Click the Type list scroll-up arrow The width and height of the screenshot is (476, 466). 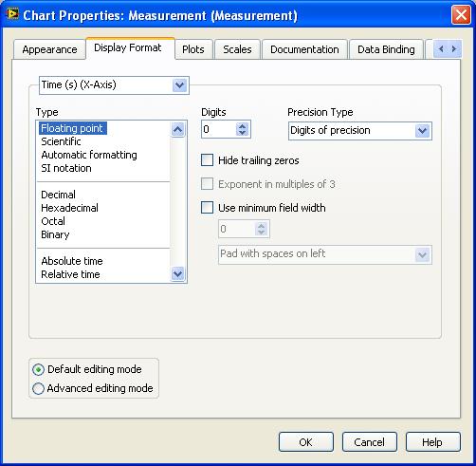(x=177, y=129)
